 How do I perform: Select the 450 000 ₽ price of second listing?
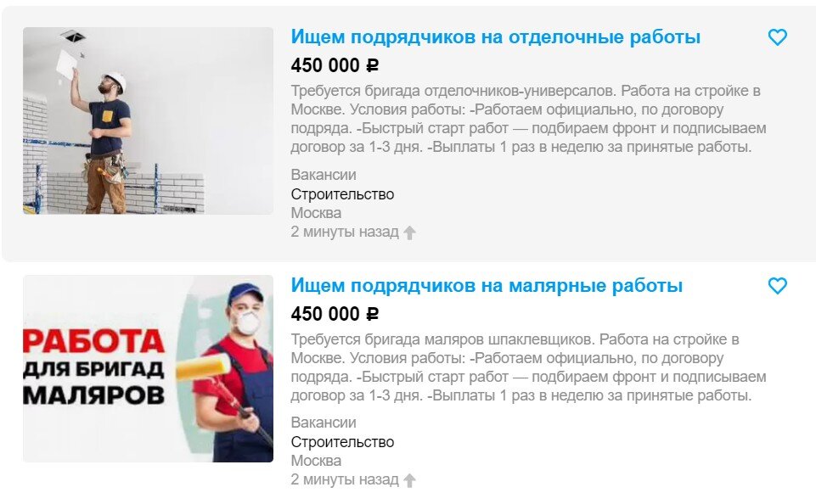pyautogui.click(x=335, y=314)
